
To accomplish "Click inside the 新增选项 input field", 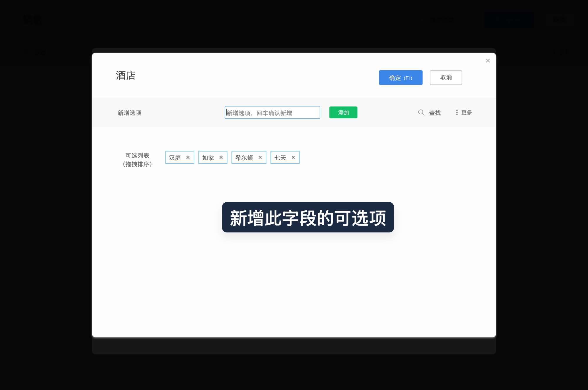I will pyautogui.click(x=272, y=112).
